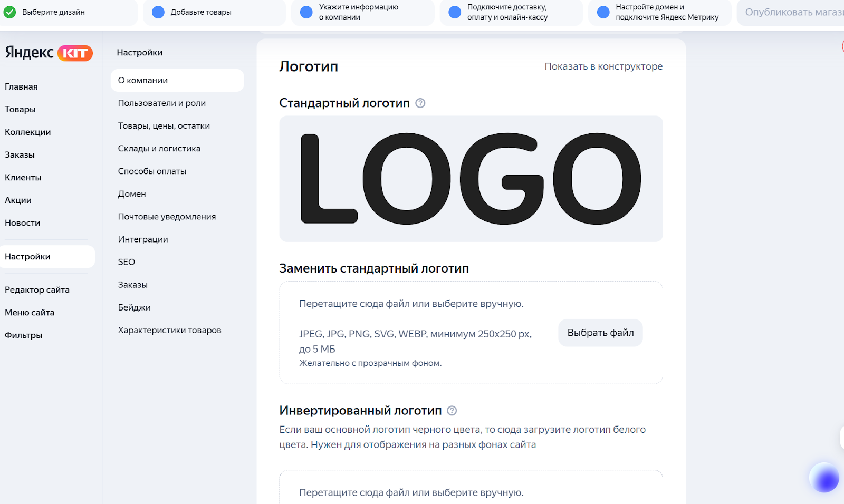Open Показать в конструкторе link
Screen dimensions: 844x504
pyautogui.click(x=603, y=66)
